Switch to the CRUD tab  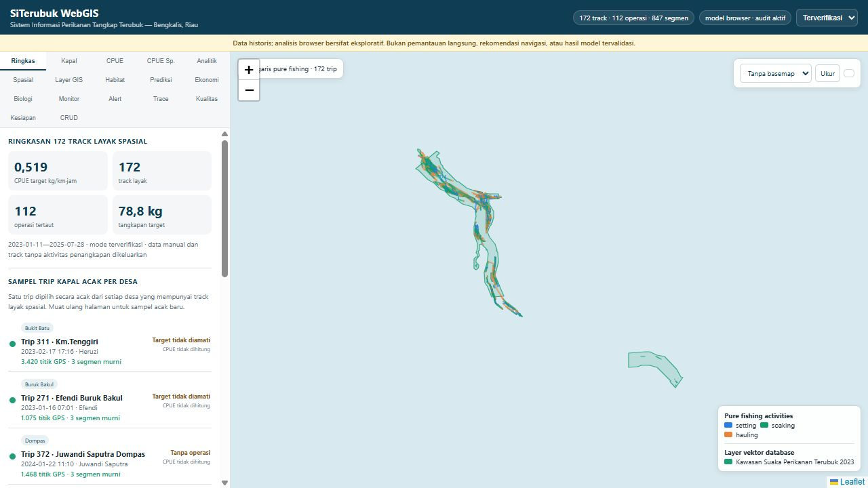point(69,118)
